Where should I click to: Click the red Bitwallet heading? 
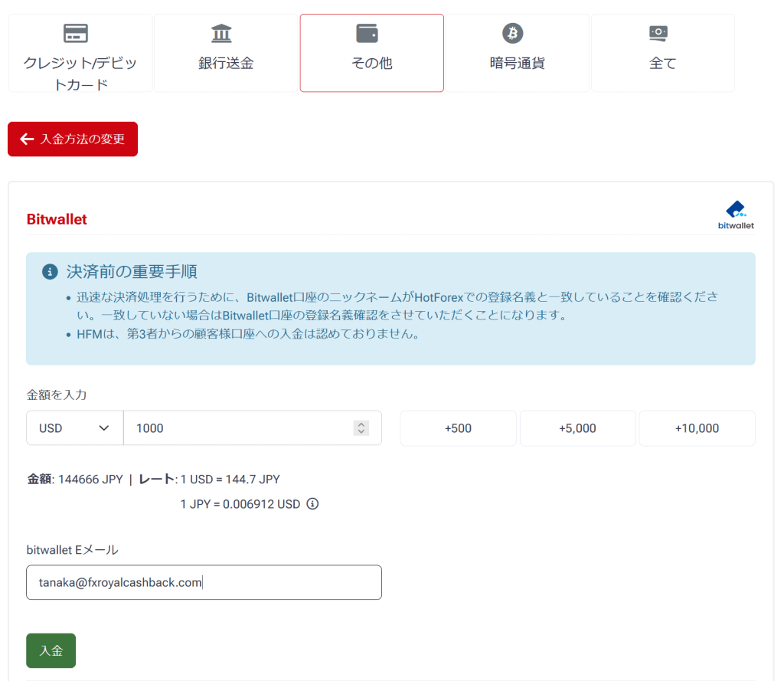57,219
